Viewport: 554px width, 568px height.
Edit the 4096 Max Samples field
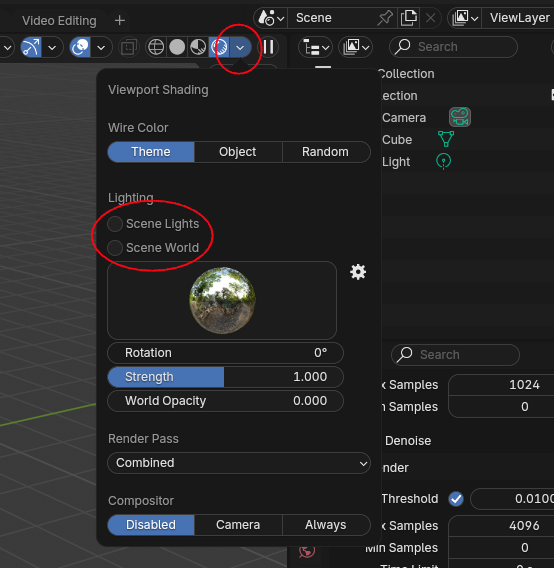click(501, 526)
